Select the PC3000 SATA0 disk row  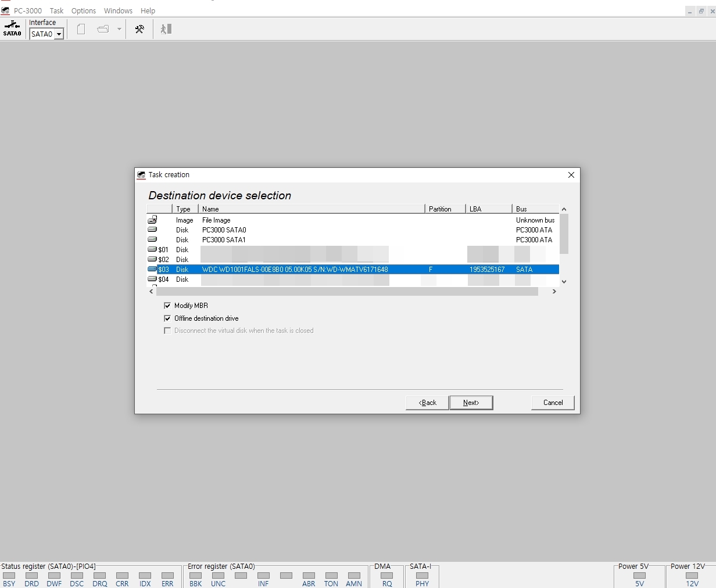353,230
